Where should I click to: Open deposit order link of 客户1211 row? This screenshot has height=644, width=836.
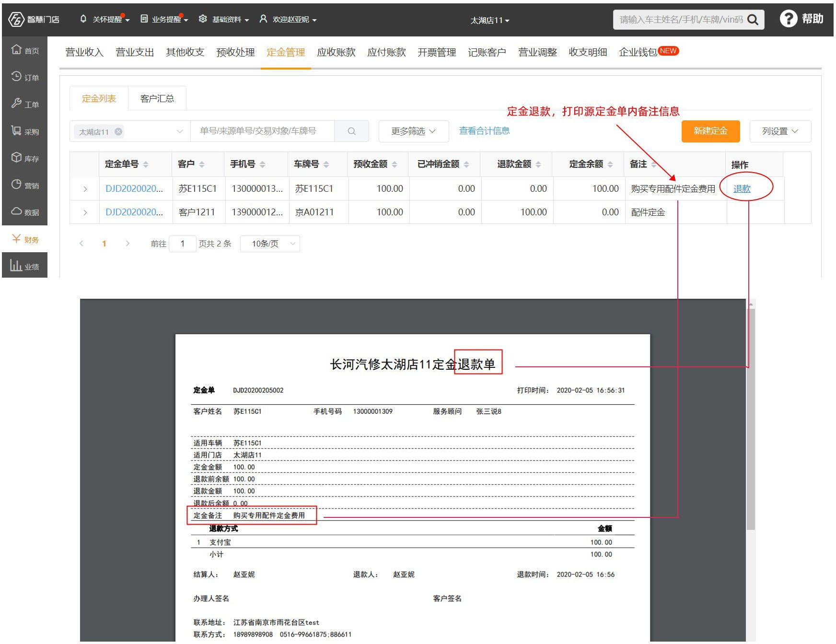point(134,212)
